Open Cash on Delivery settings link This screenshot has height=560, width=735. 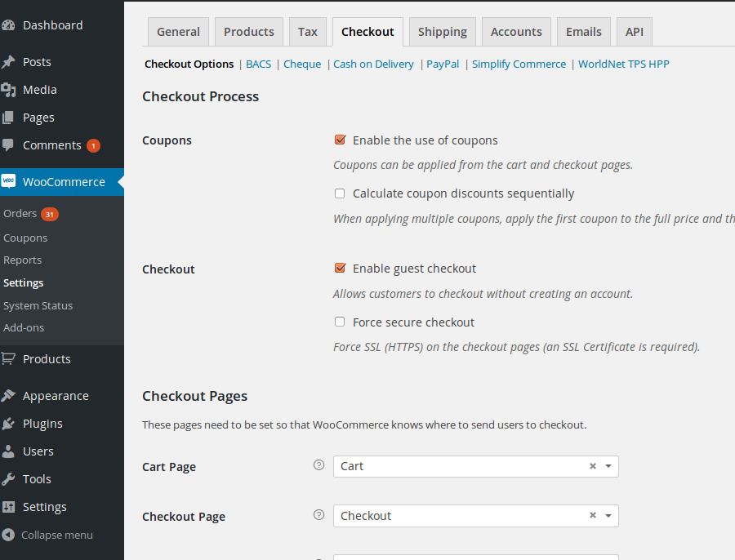click(x=373, y=64)
